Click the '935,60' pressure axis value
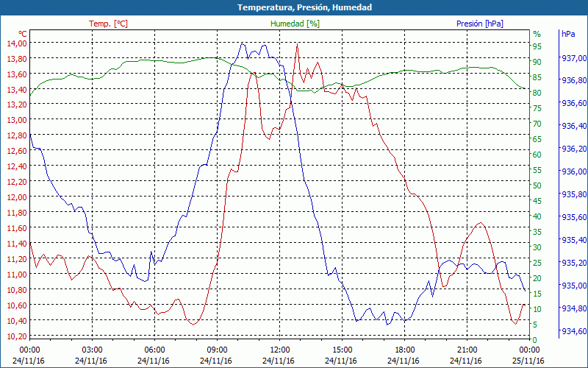 click(573, 216)
